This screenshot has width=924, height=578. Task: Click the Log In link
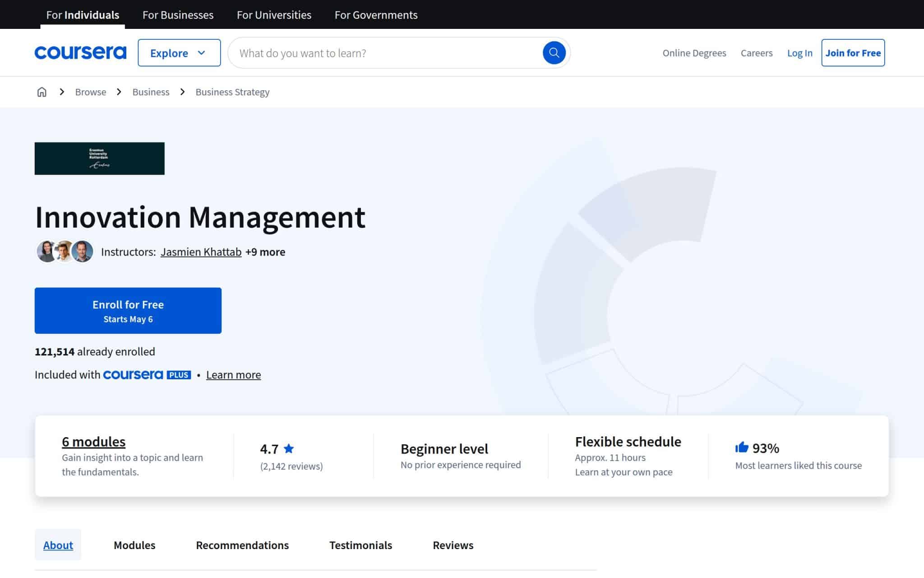(800, 53)
